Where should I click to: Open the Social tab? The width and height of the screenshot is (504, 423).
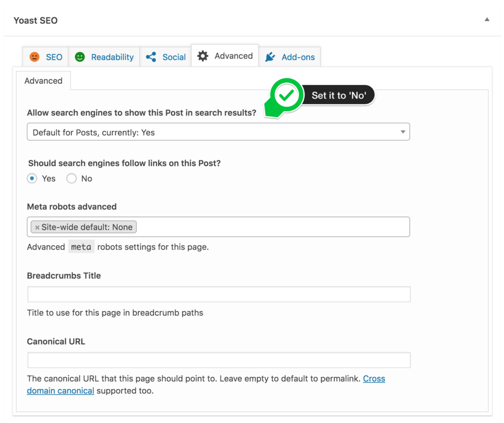pos(165,57)
